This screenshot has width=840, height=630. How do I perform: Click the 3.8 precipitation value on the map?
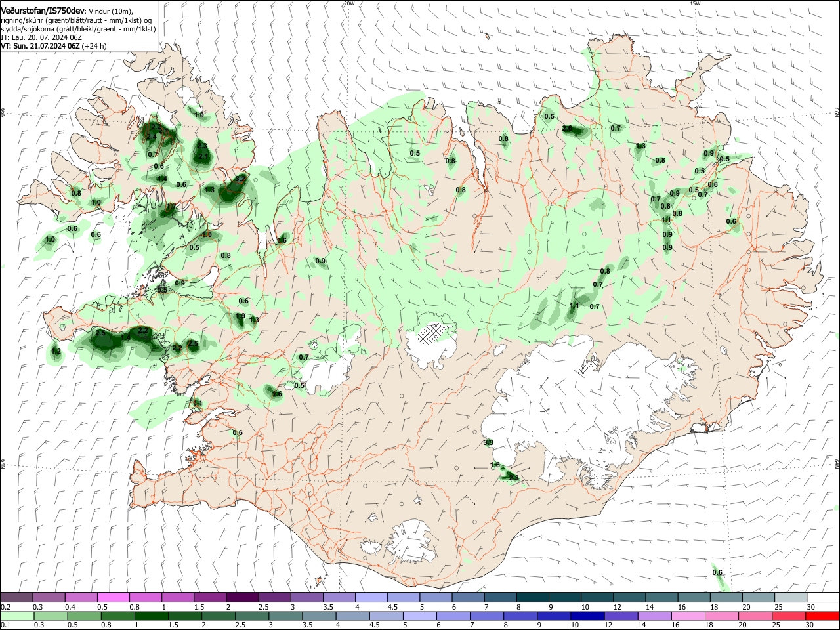click(488, 443)
